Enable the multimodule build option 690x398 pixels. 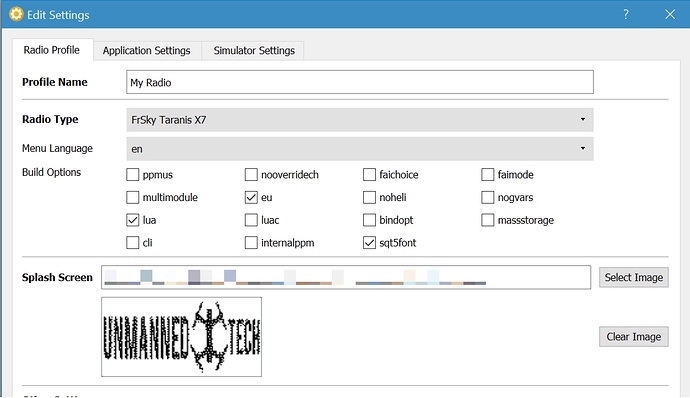(x=132, y=197)
